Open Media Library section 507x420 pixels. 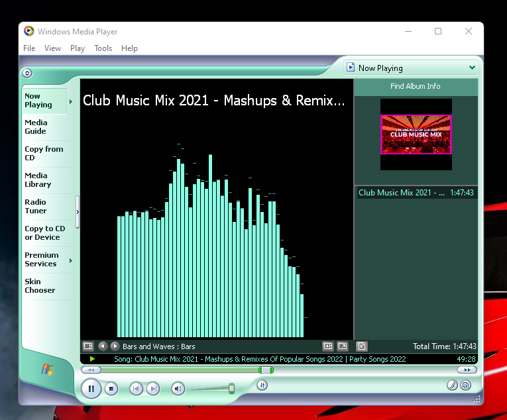tap(48, 180)
